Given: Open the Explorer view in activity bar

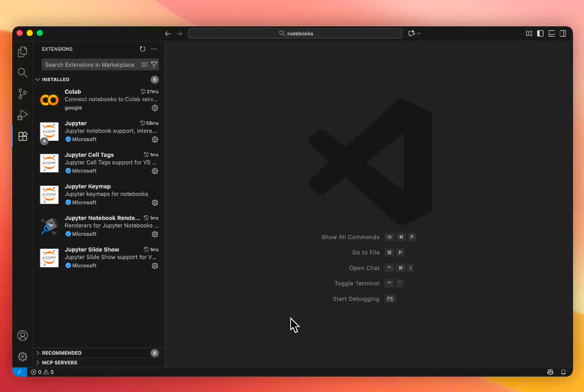Looking at the screenshot, I should pos(22,52).
